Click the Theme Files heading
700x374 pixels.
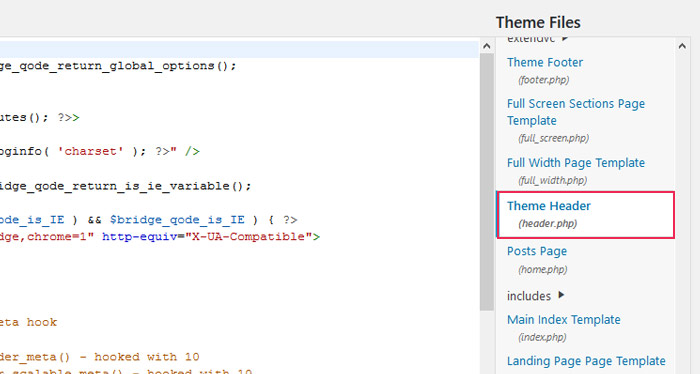[538, 22]
